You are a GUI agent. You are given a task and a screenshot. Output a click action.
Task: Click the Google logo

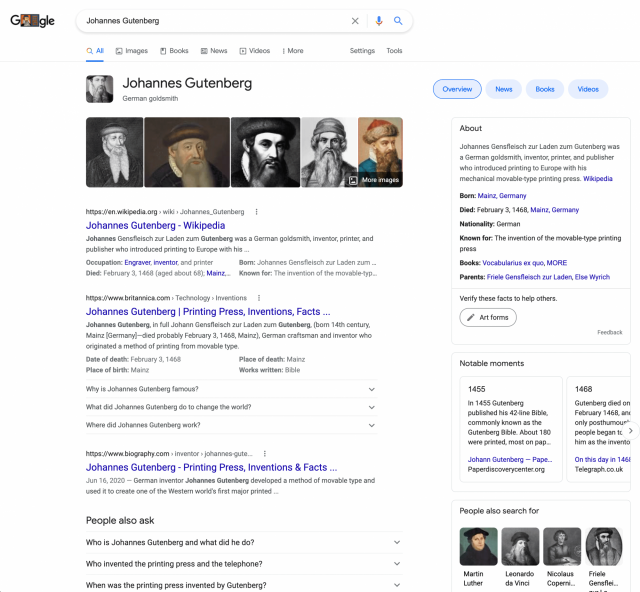point(32,21)
